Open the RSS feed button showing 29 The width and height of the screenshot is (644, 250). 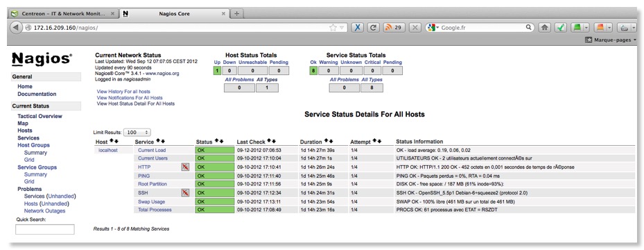394,28
